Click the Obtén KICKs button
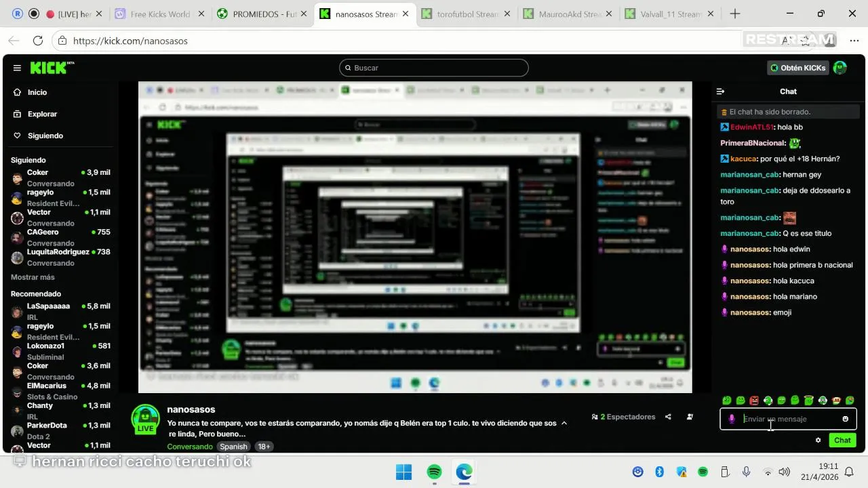This screenshot has height=488, width=868. (798, 68)
